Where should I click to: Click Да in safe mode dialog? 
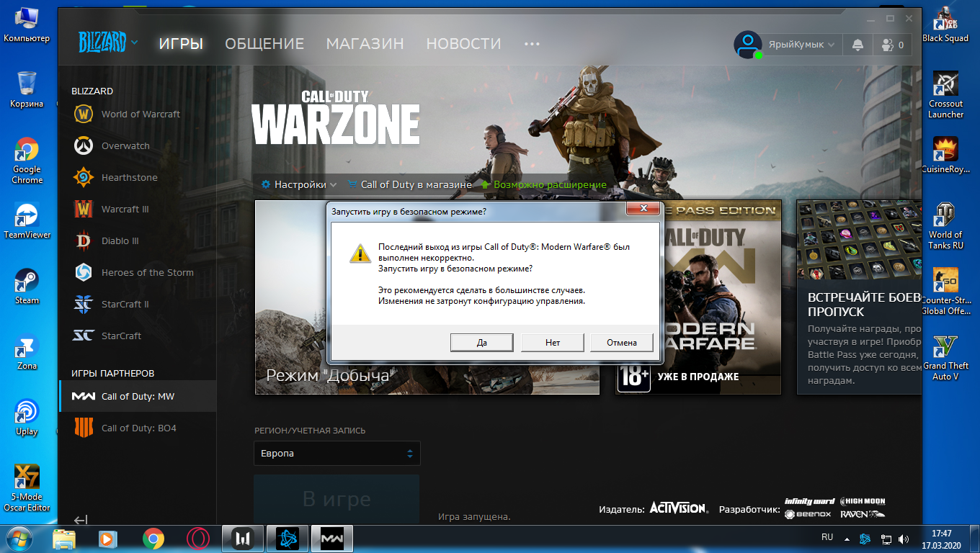482,343
